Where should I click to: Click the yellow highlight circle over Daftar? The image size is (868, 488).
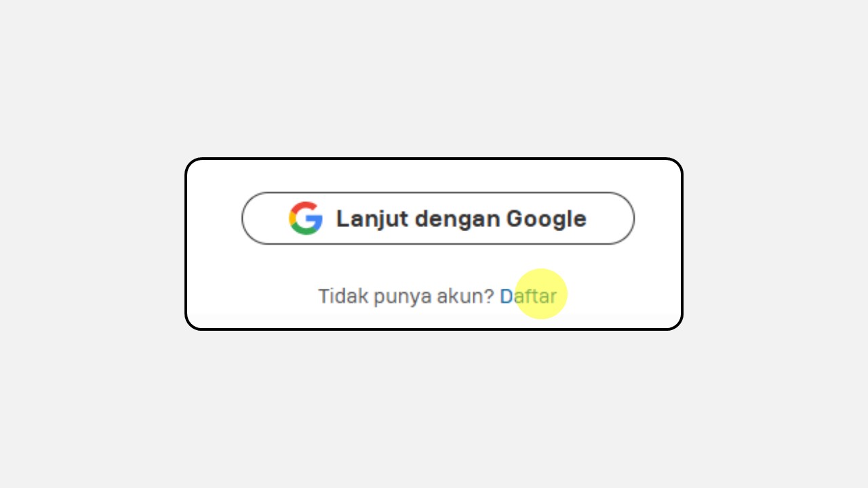pyautogui.click(x=541, y=293)
